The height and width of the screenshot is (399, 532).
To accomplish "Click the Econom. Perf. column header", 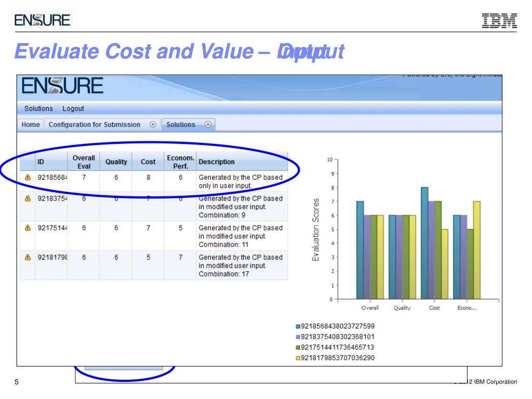I will (180, 162).
